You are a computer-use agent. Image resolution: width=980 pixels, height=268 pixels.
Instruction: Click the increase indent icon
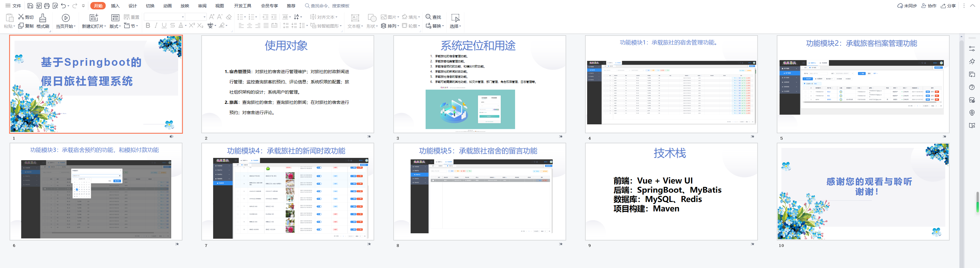tap(274, 17)
